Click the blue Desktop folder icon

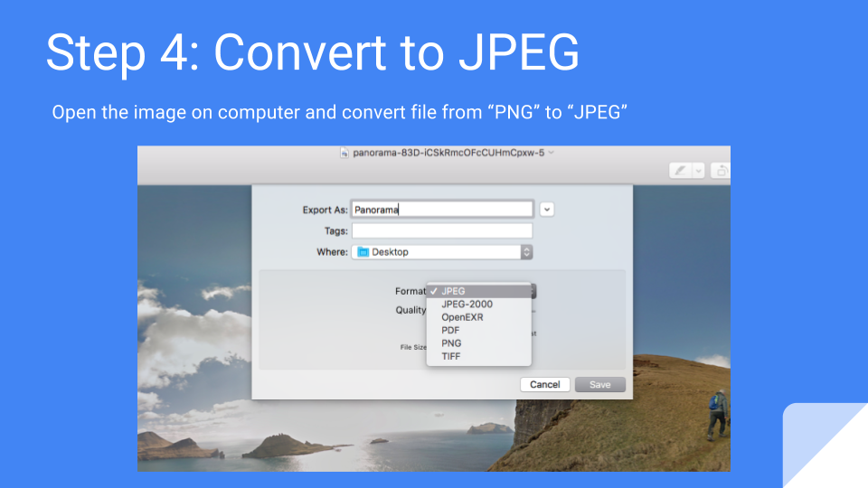(x=363, y=252)
